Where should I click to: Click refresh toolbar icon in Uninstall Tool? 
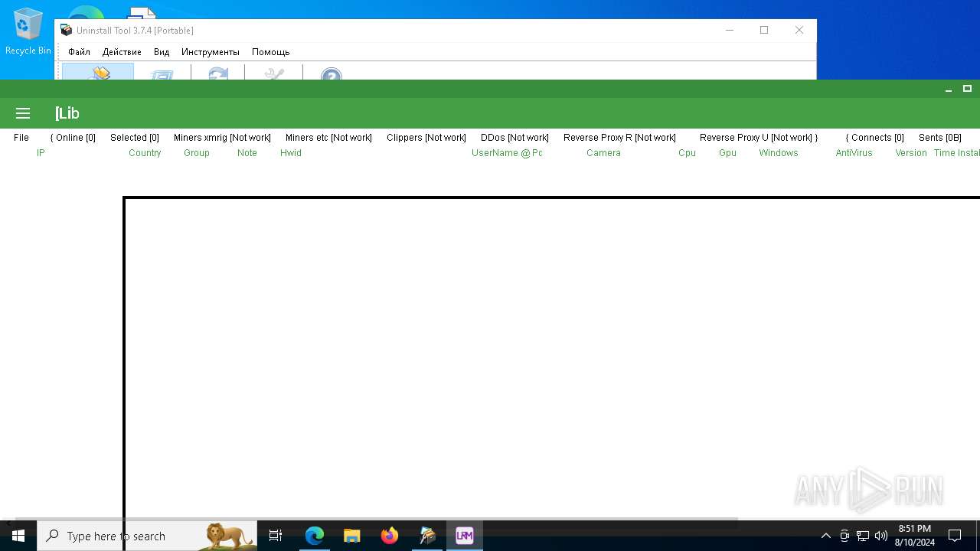218,73
